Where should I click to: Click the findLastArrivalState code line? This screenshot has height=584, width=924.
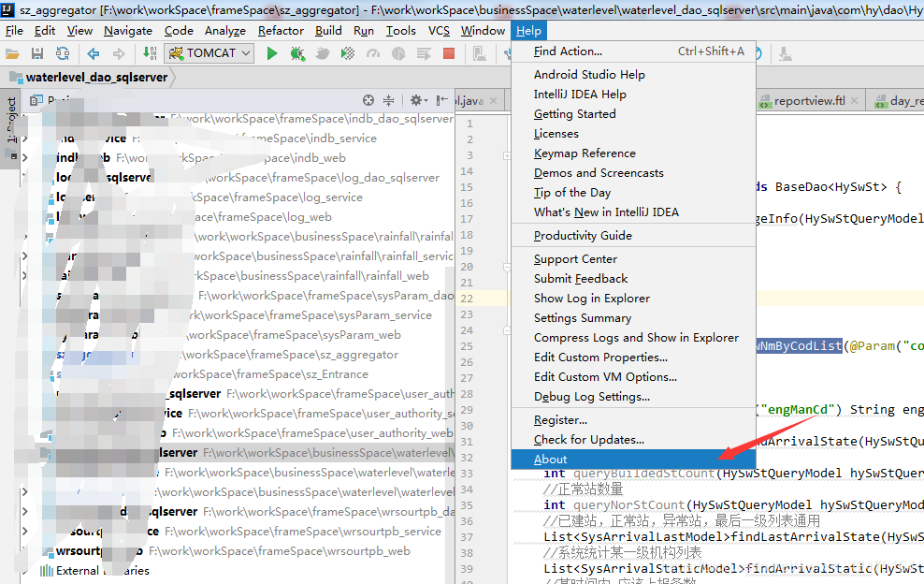[733, 537]
